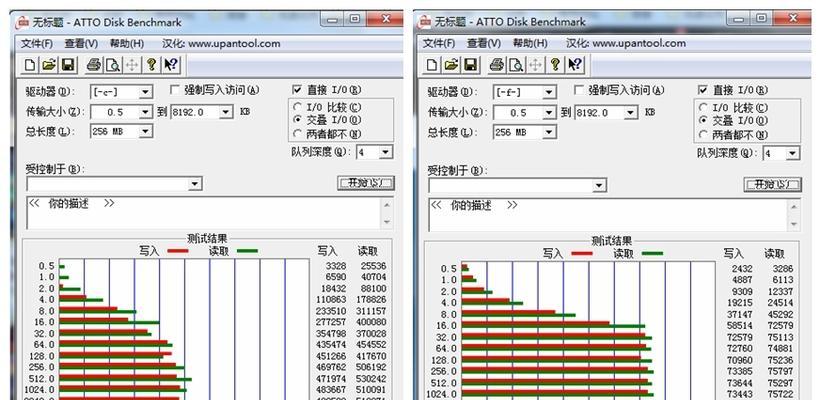The width and height of the screenshot is (820, 400).
Task: Click ATTO app icon in right window title bar
Action: [x=425, y=22]
